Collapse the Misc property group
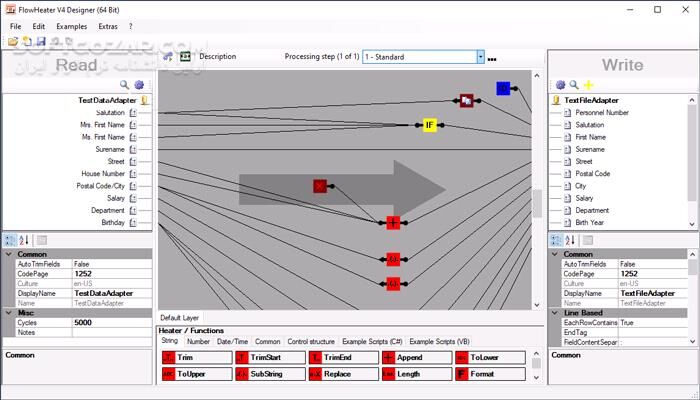Viewport: 700px width, 400px height. point(8,312)
